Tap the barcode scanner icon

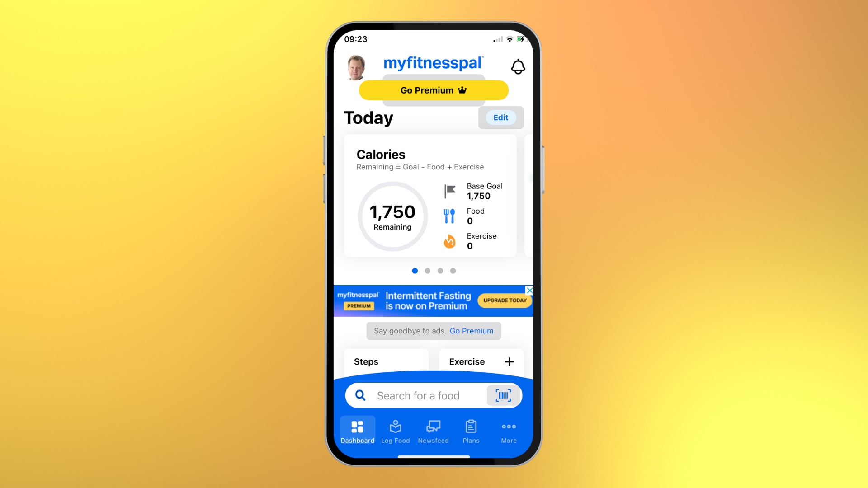[x=503, y=396]
